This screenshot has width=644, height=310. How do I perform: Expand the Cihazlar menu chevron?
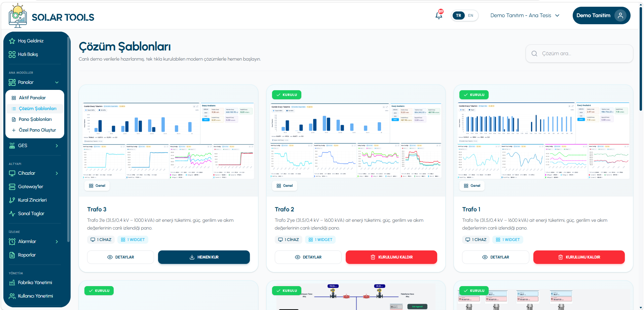click(x=57, y=173)
